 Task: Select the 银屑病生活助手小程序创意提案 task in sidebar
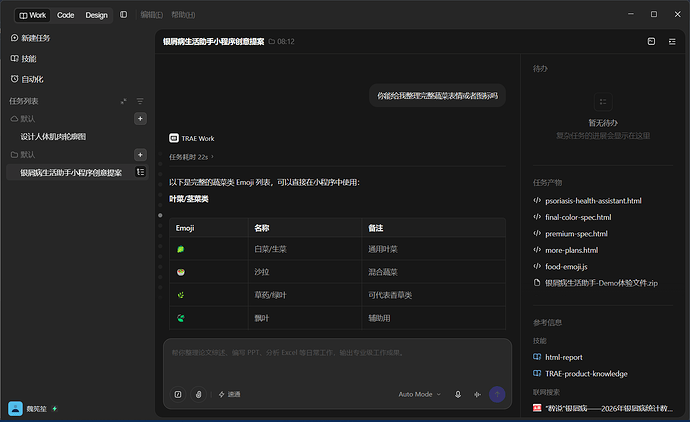(71, 172)
